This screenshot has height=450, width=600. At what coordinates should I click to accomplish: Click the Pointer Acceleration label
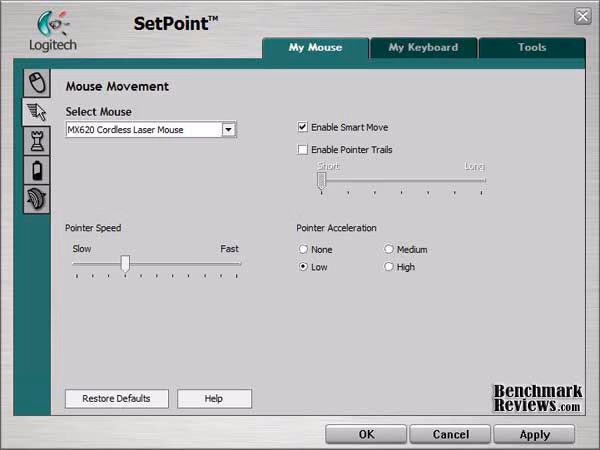click(x=336, y=228)
